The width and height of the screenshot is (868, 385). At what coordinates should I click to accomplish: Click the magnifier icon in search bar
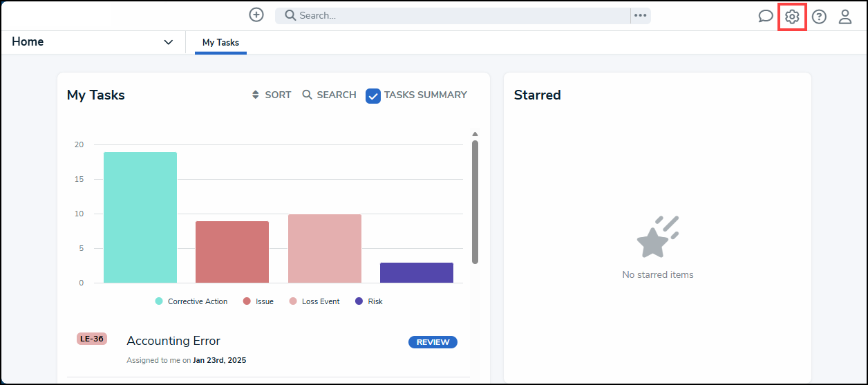(290, 15)
